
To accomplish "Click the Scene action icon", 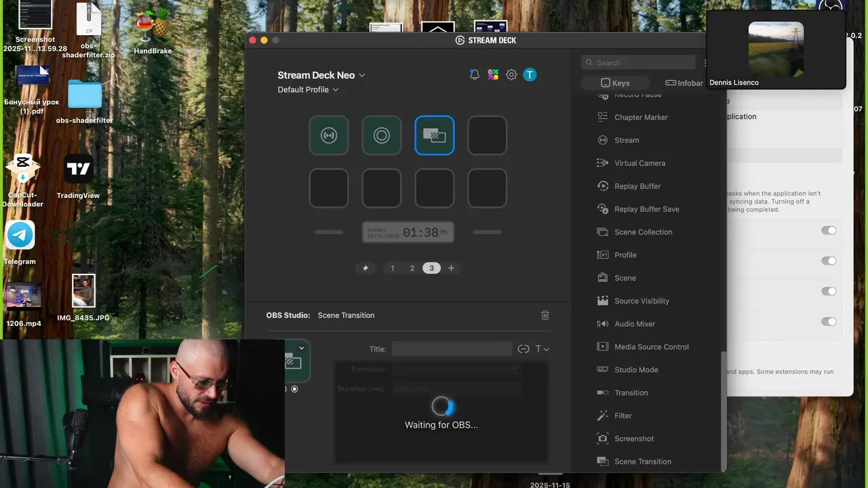I will click(x=602, y=278).
